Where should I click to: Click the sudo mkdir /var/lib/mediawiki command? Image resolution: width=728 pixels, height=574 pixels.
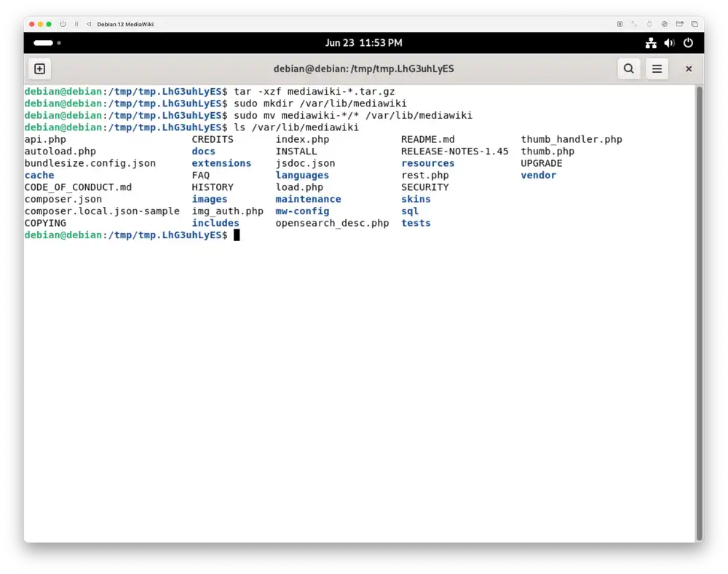(320, 103)
